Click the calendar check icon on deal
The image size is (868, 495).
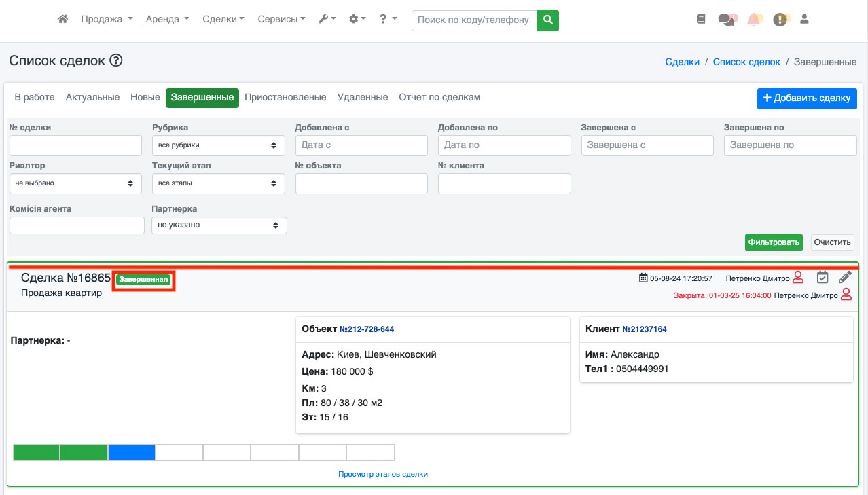pos(822,277)
